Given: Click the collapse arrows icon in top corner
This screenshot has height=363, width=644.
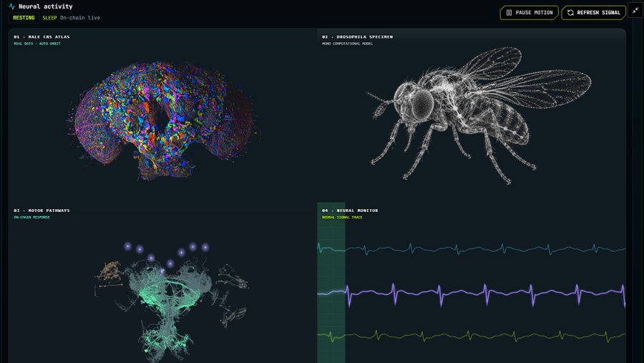Looking at the screenshot, I should coord(635,11).
